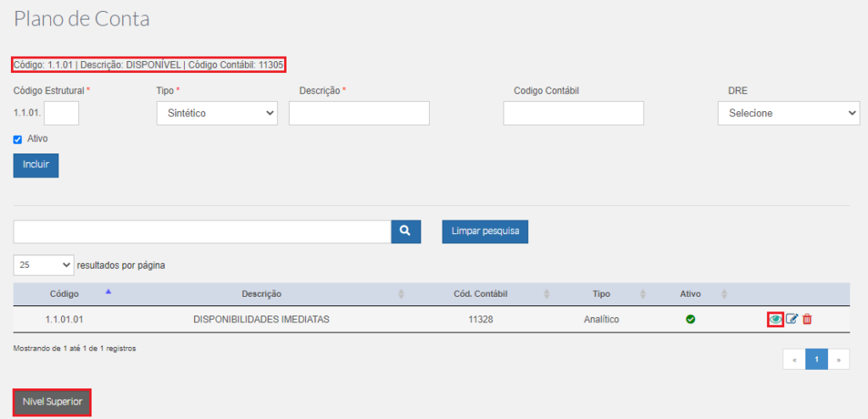Toggle the Ativo checkbox
Viewport: 868px width, 419px height.
tap(17, 140)
